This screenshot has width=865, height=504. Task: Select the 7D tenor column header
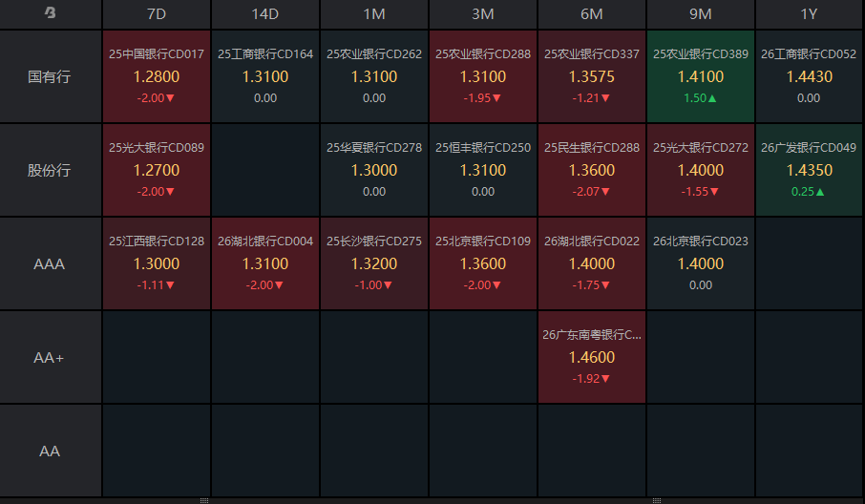(157, 14)
